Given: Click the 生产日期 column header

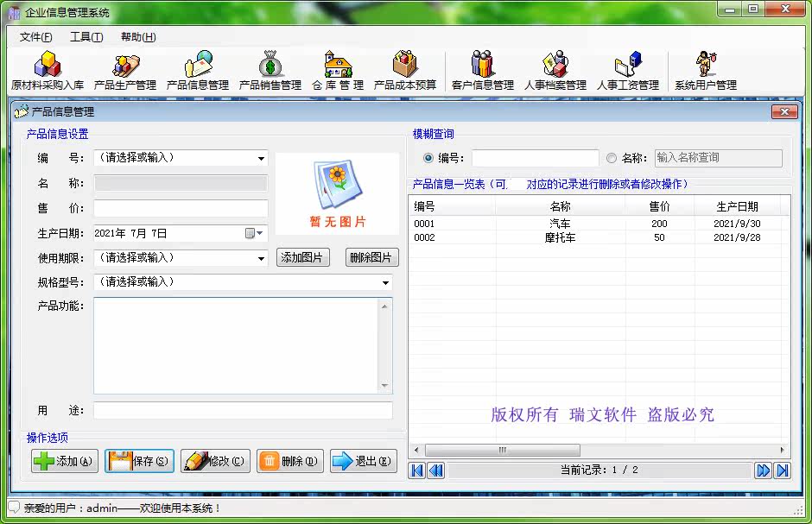Looking at the screenshot, I should (x=738, y=207).
